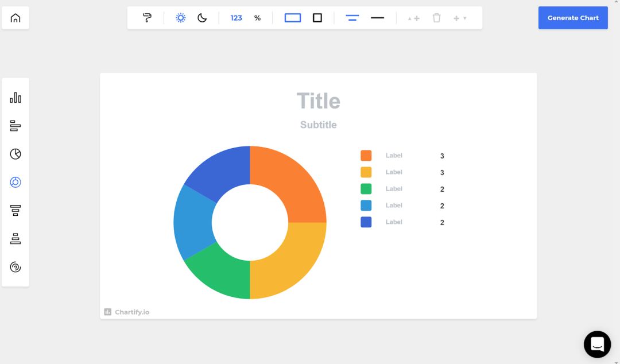Choose the funnel chart type
620x364 pixels.
point(15,210)
